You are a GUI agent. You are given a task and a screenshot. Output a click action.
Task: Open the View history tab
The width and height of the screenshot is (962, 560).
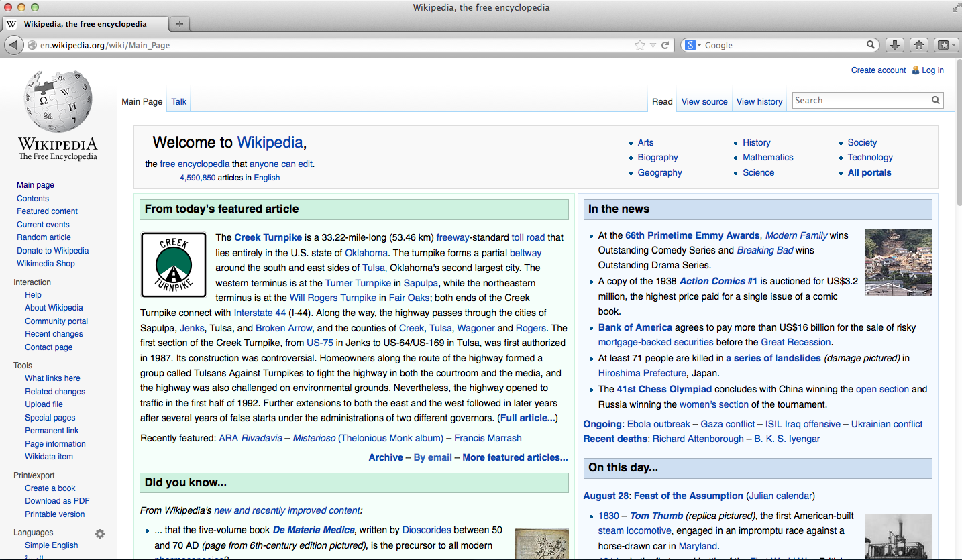759,101
